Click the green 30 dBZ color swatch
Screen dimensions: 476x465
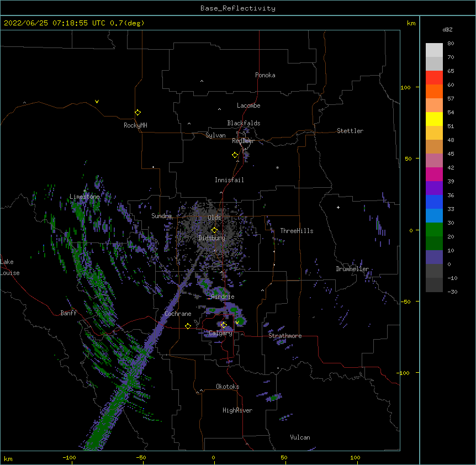[x=434, y=230]
